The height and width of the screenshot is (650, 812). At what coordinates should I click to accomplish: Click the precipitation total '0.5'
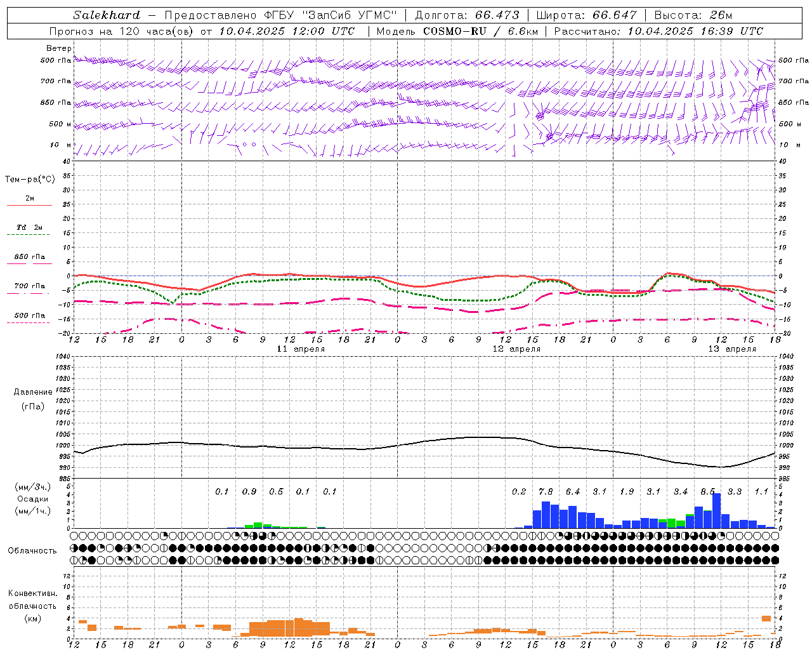276,491
